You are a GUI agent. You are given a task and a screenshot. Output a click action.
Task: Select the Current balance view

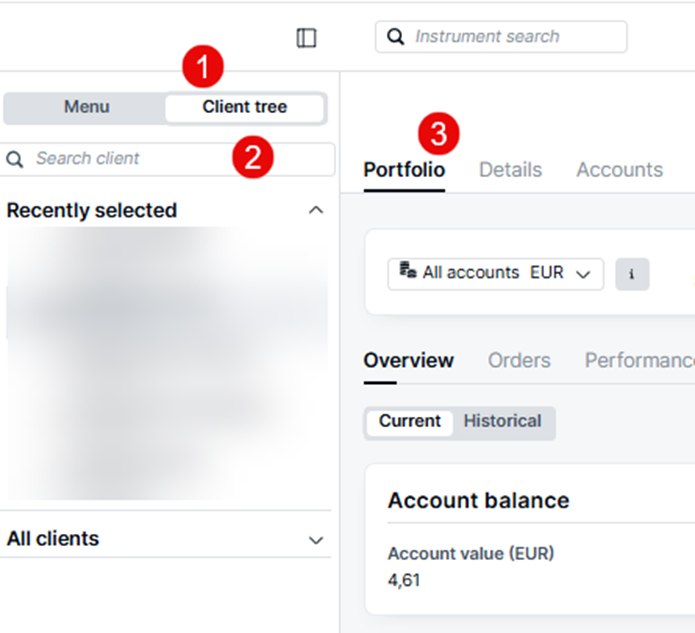[x=409, y=421]
